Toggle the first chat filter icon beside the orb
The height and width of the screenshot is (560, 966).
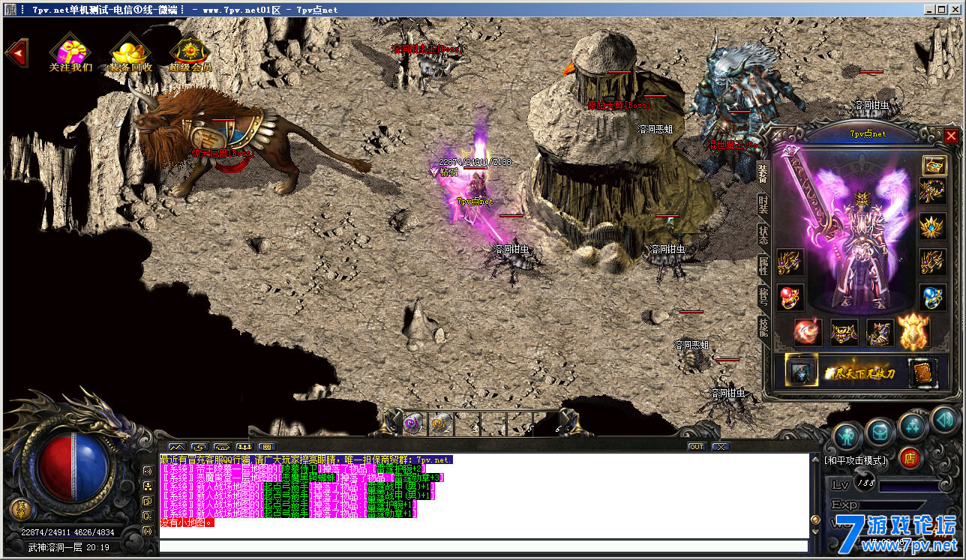click(x=148, y=471)
